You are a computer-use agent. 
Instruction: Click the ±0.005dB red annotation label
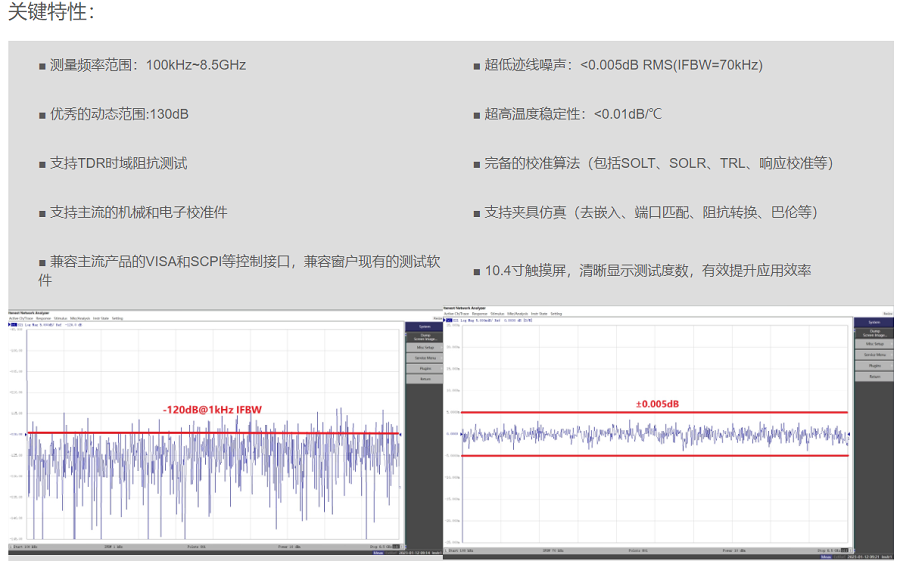tap(657, 403)
